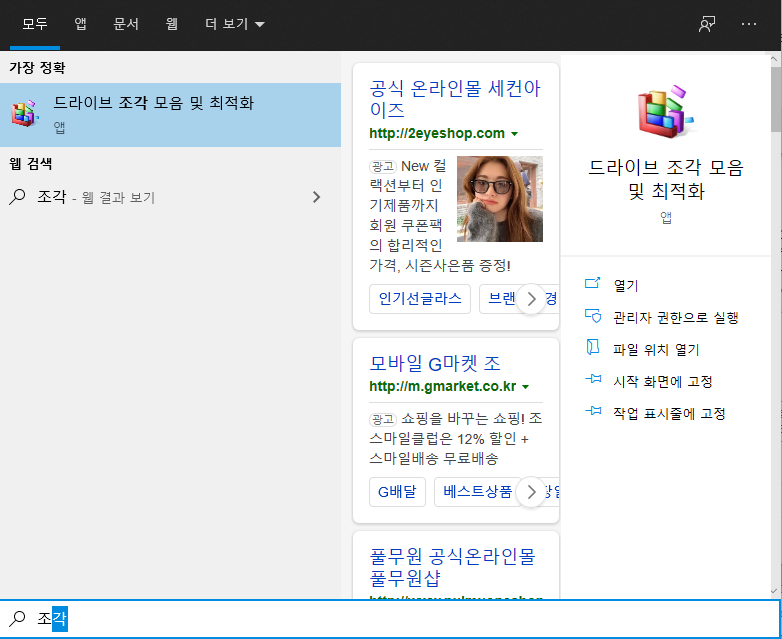Image resolution: width=782 pixels, height=639 pixels.
Task: Open the feedback person icon in header
Action: [707, 24]
